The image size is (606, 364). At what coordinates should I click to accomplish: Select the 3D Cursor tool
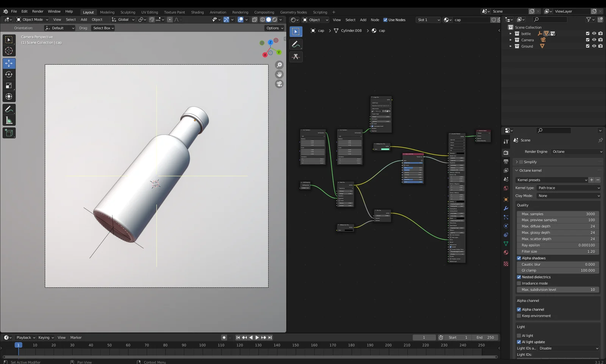[x=9, y=51]
